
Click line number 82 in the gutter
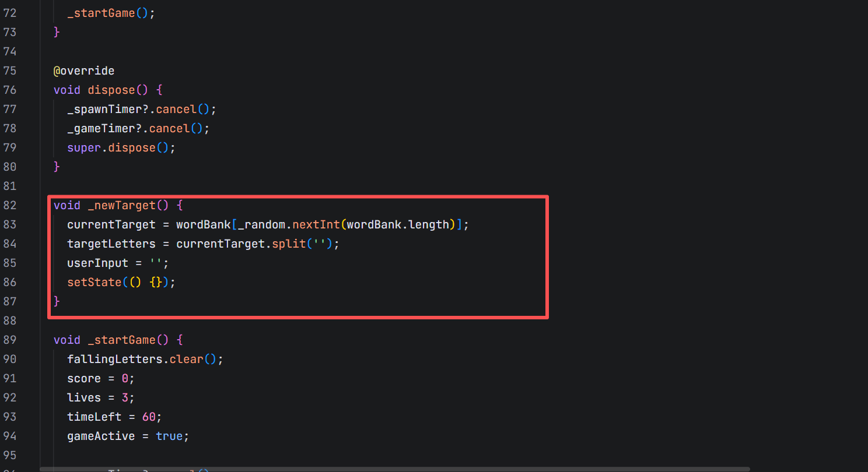pos(10,205)
